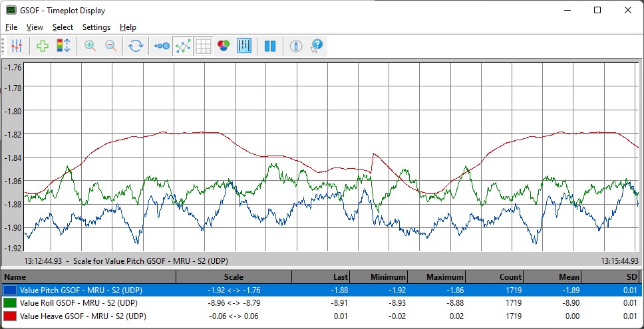Open the info icon in toolbar
Viewport: 644px width, 329px height.
click(x=297, y=46)
